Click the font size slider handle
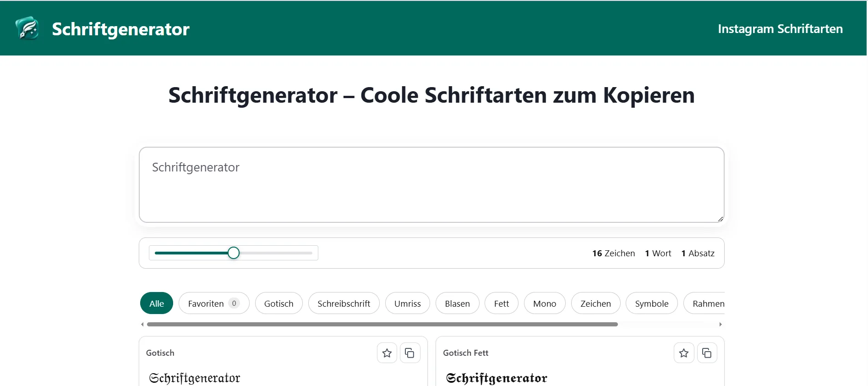 pyautogui.click(x=234, y=253)
